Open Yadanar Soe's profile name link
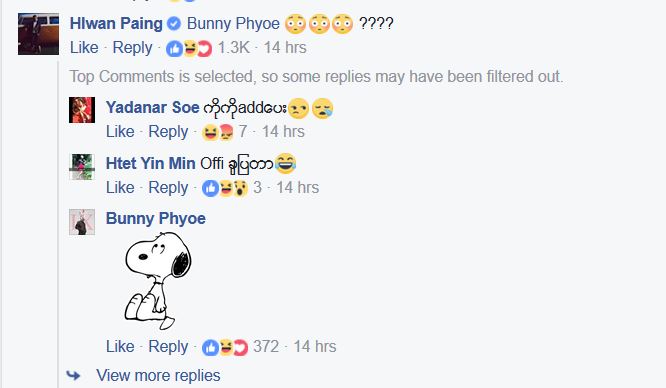Screen dimensions: 666x388 coord(152,107)
